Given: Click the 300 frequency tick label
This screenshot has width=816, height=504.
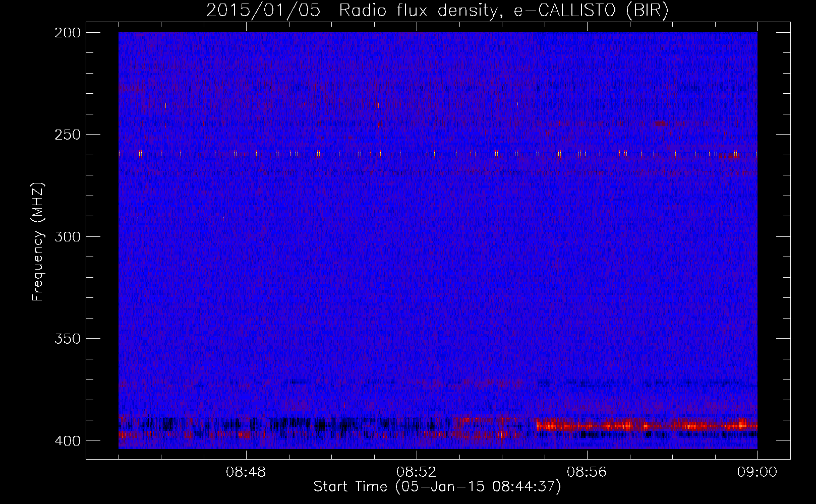Looking at the screenshot, I should [67, 236].
